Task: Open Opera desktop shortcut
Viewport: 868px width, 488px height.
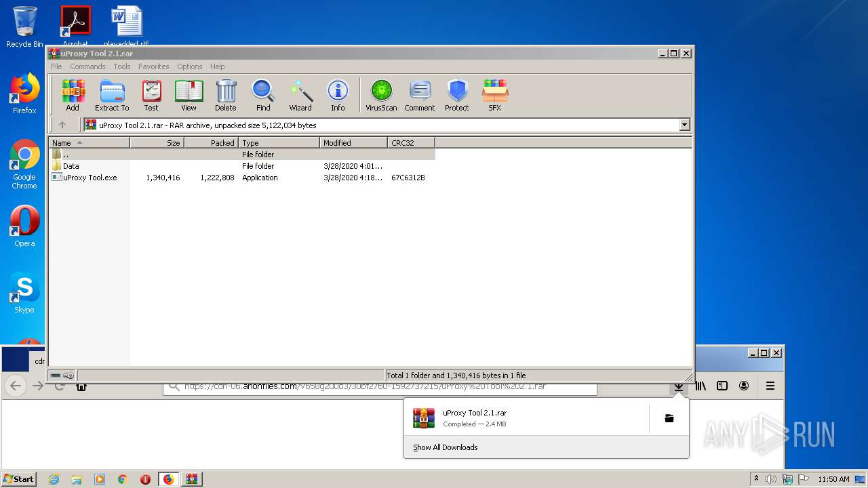Action: coord(24,226)
